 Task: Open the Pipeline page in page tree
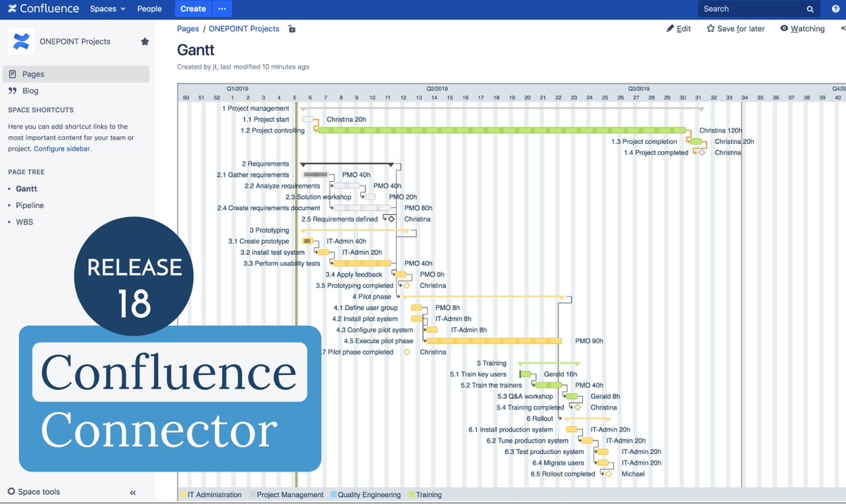click(x=30, y=205)
